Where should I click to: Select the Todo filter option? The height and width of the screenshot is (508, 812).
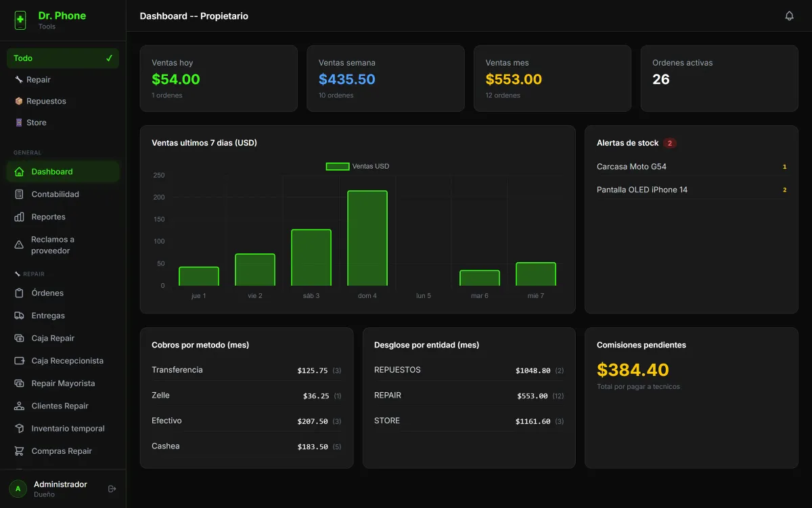(63, 58)
